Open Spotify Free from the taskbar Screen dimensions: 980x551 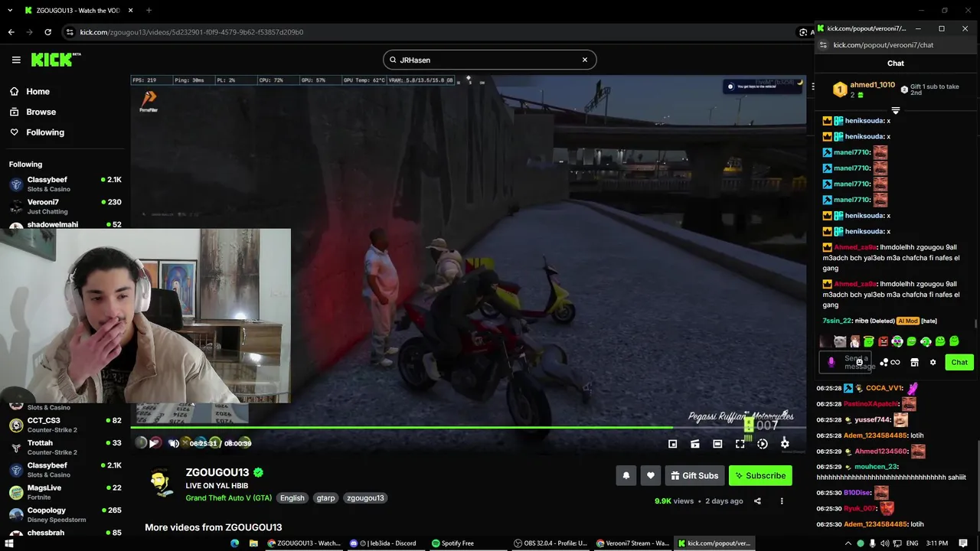click(452, 543)
